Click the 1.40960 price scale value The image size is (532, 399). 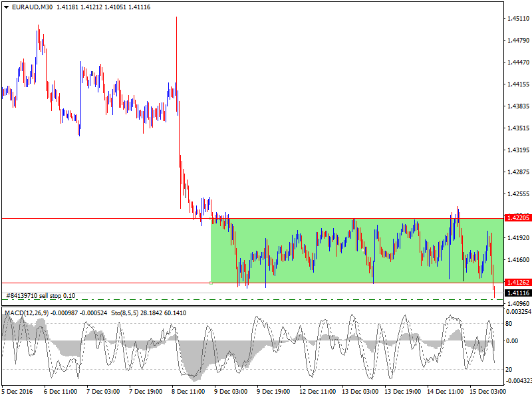coord(518,303)
